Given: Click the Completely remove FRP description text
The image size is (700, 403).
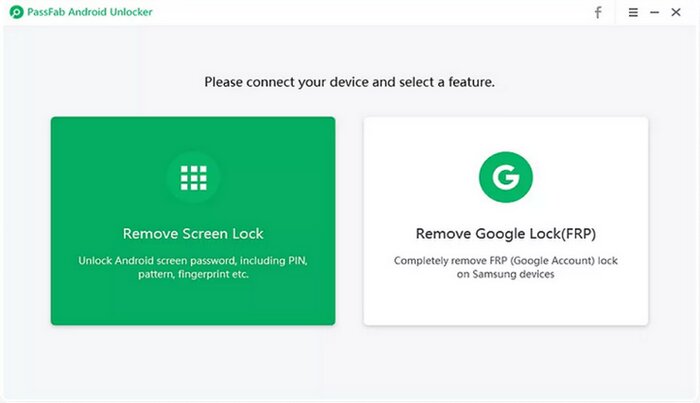Looking at the screenshot, I should (x=505, y=261).
